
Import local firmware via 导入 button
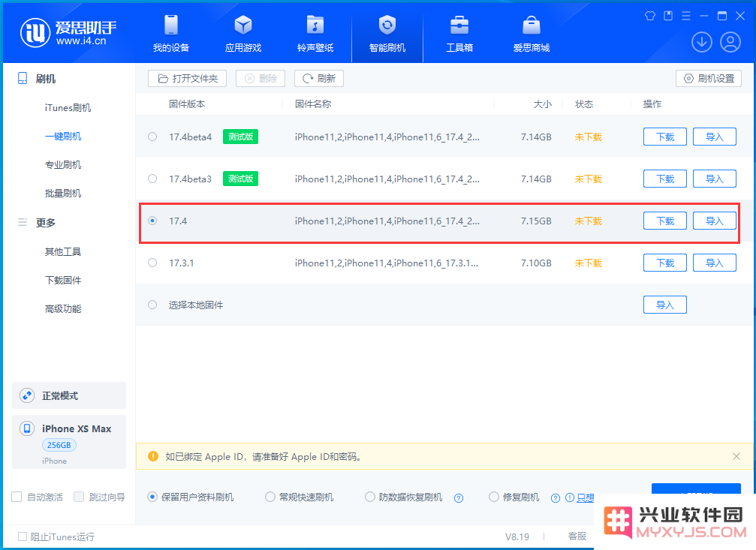(665, 305)
